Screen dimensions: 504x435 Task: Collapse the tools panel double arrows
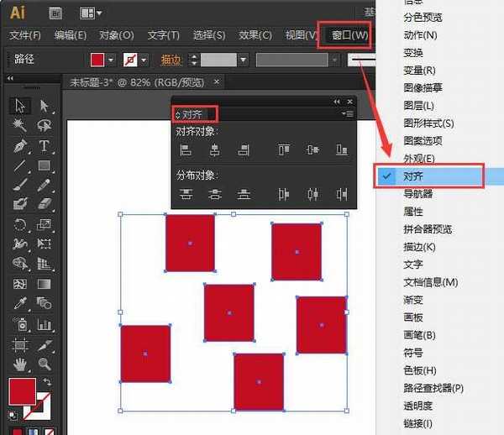pyautogui.click(x=10, y=78)
